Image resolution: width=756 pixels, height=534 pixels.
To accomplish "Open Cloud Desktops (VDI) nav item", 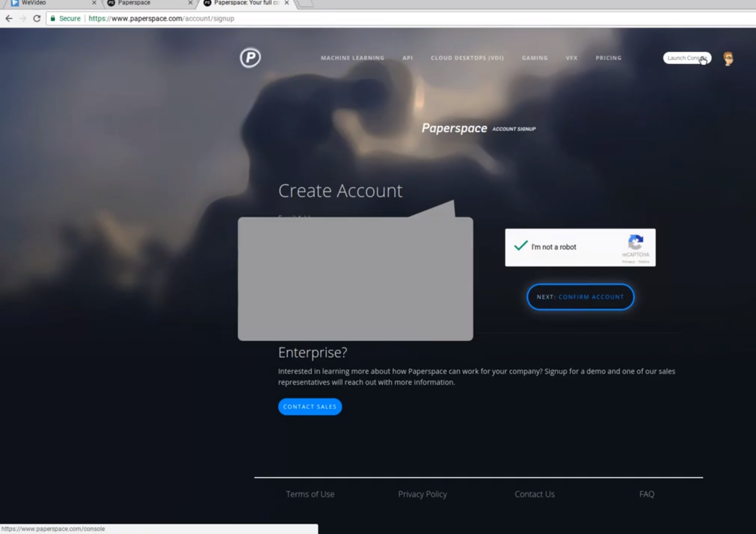I will coord(467,58).
